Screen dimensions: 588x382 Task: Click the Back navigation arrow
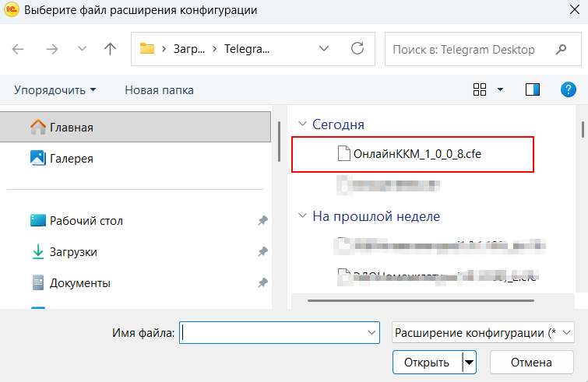click(x=19, y=49)
